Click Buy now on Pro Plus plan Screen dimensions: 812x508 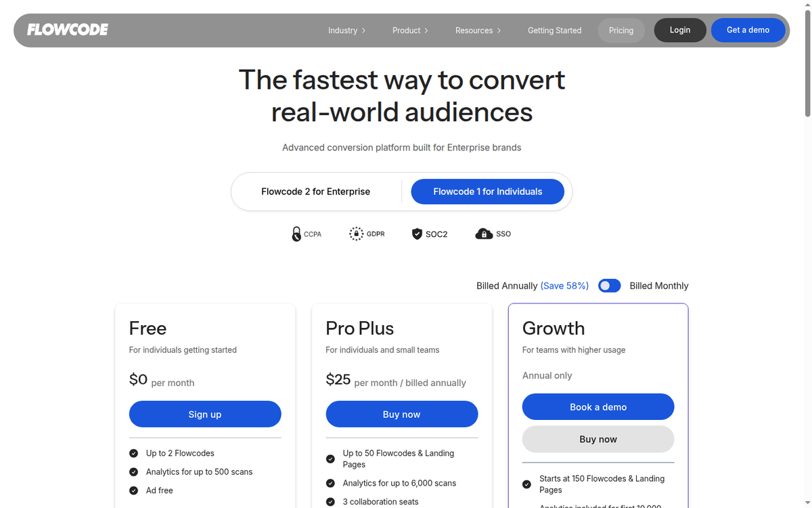coord(402,414)
